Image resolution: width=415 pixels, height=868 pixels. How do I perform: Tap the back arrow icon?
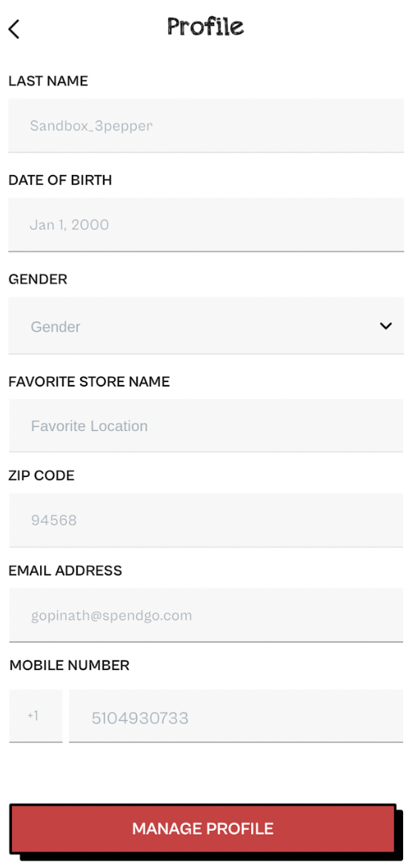(x=14, y=29)
